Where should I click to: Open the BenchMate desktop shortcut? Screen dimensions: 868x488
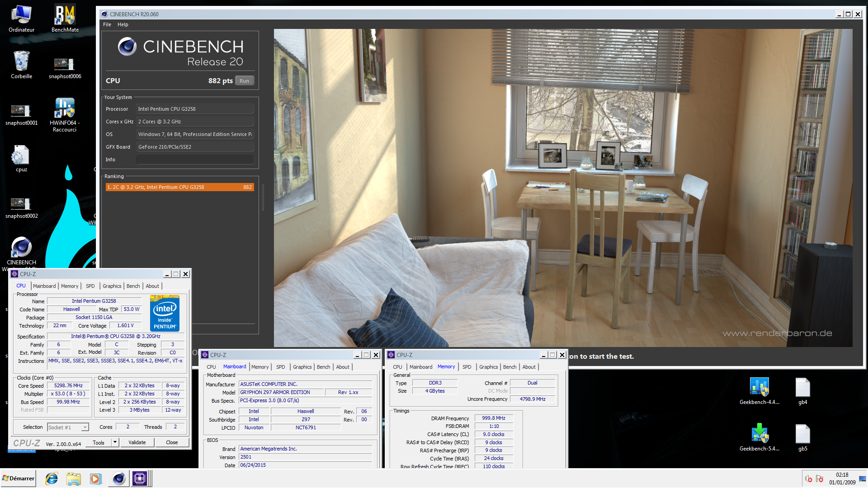point(65,19)
